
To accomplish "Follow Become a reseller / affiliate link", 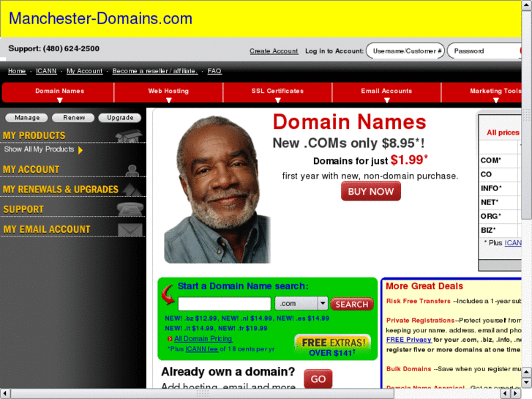I will pos(155,71).
